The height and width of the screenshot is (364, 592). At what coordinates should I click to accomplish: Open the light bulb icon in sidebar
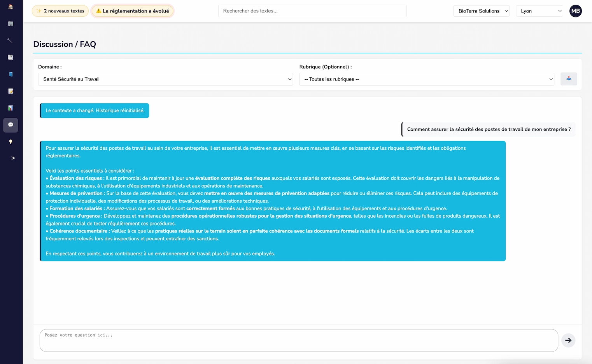pos(11,142)
